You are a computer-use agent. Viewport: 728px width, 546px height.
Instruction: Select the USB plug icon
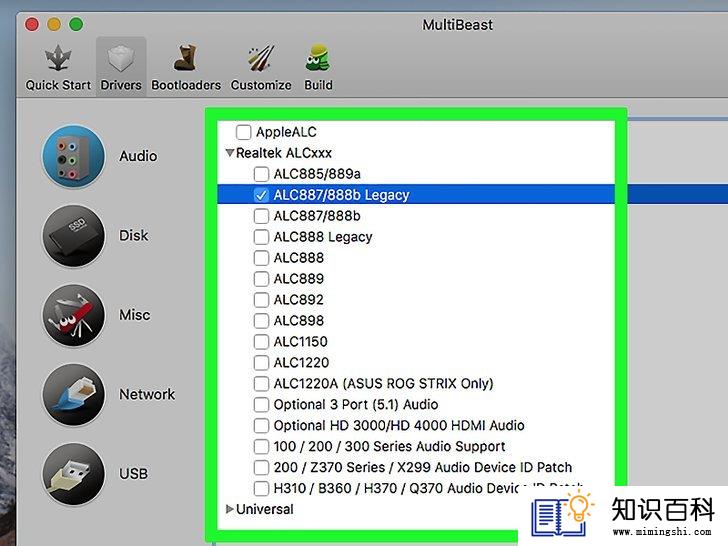click(x=73, y=474)
